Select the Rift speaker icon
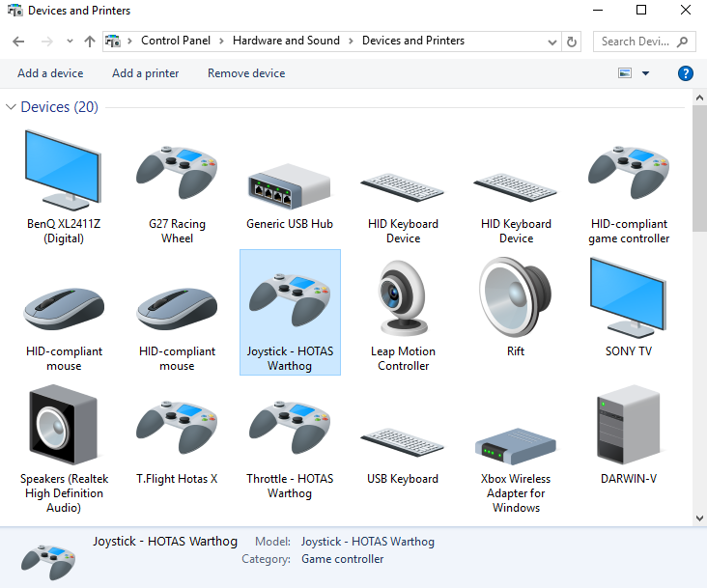 pos(516,297)
